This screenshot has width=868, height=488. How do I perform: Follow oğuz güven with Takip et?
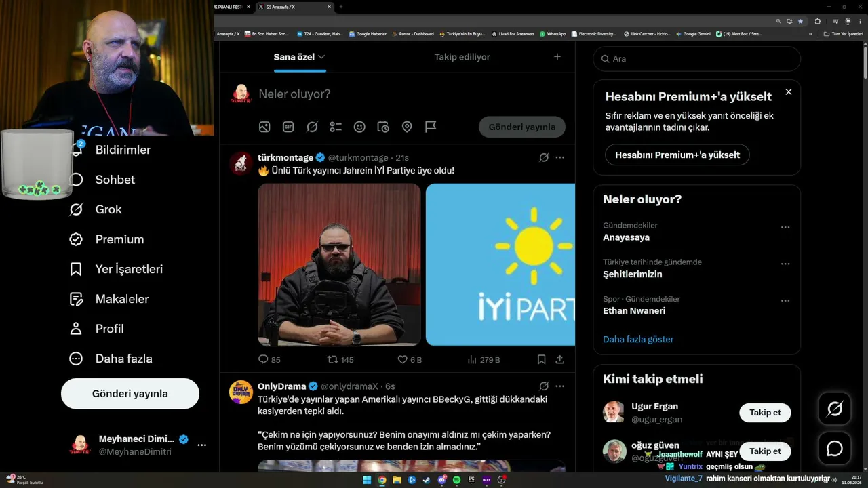point(765,451)
